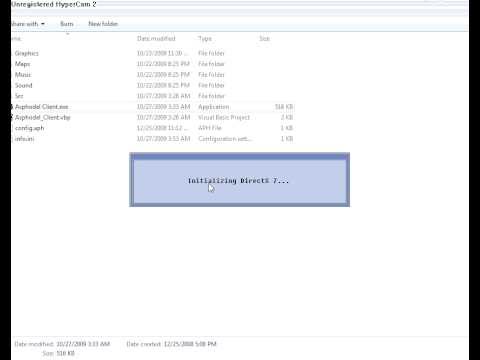Click the File folder type cell for Music
480x360 pixels.
coord(211,75)
